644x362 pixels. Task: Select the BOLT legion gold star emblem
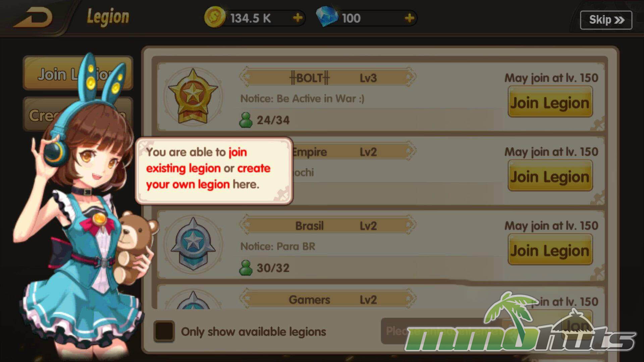[193, 97]
